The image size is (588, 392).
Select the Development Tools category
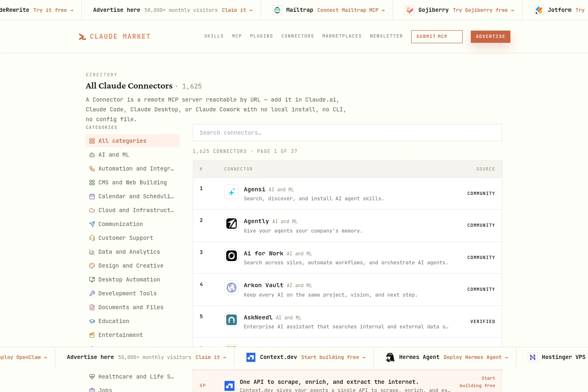[x=133, y=293]
